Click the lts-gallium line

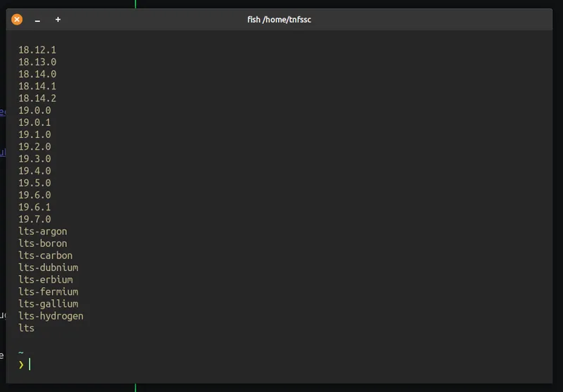tap(49, 304)
